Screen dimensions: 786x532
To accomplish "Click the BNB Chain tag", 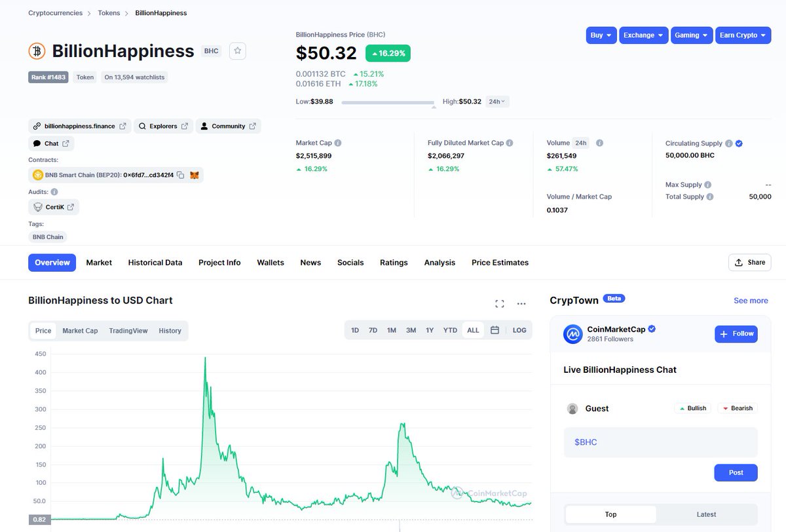I will [48, 237].
